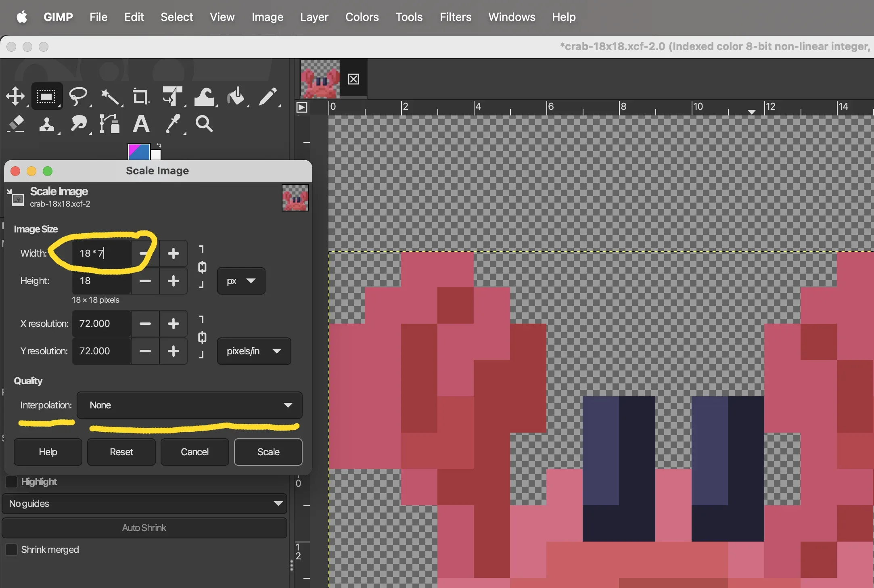
Task: Open the Filters menu
Action: click(x=455, y=17)
